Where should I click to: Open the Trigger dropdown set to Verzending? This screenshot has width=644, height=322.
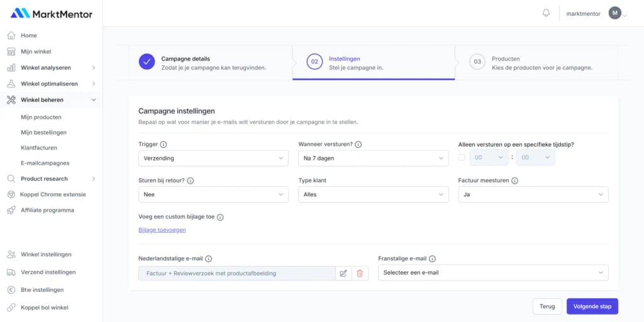pyautogui.click(x=213, y=158)
